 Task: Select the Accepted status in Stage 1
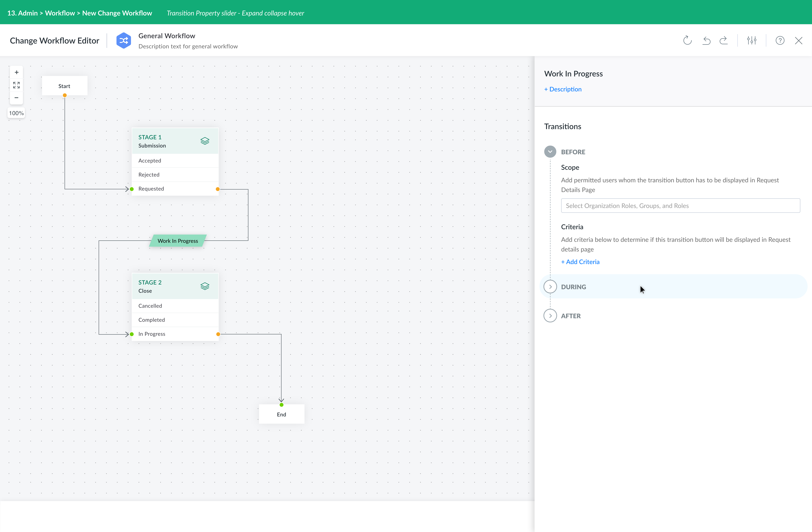click(x=175, y=160)
